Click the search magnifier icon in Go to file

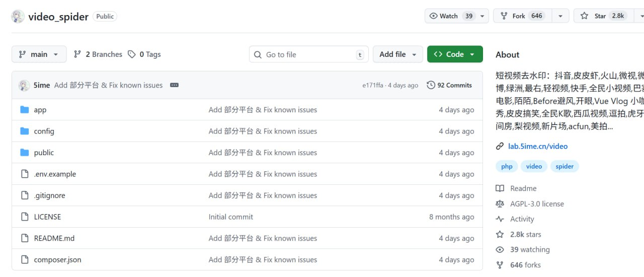pyautogui.click(x=258, y=54)
